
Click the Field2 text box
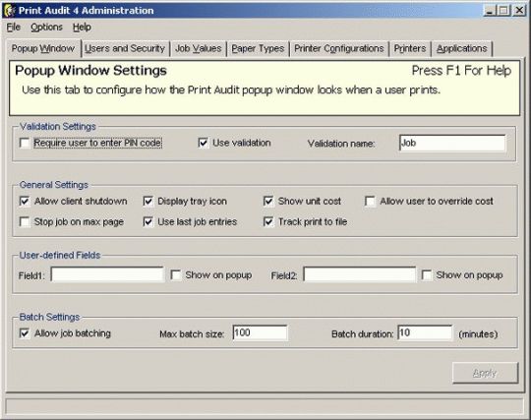(359, 274)
